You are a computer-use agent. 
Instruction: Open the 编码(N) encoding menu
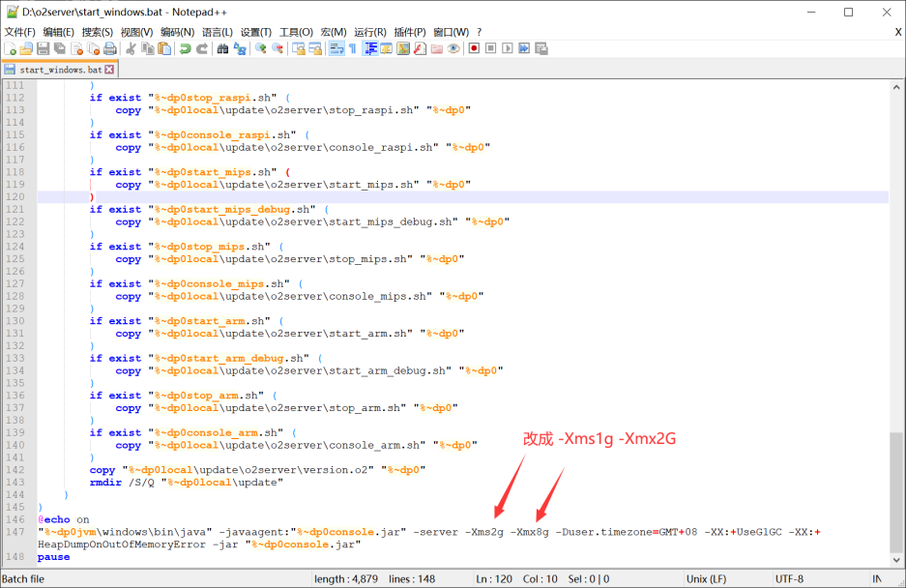coord(176,32)
